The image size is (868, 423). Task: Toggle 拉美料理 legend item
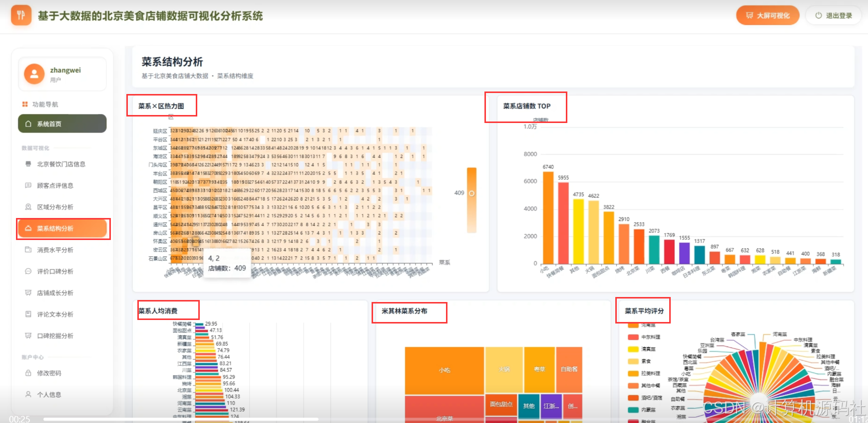pyautogui.click(x=644, y=373)
